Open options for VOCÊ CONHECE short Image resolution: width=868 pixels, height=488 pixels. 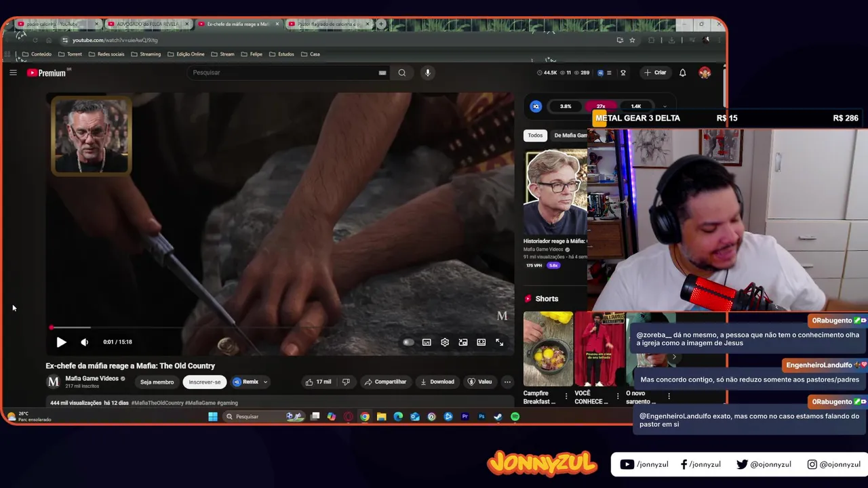click(617, 396)
